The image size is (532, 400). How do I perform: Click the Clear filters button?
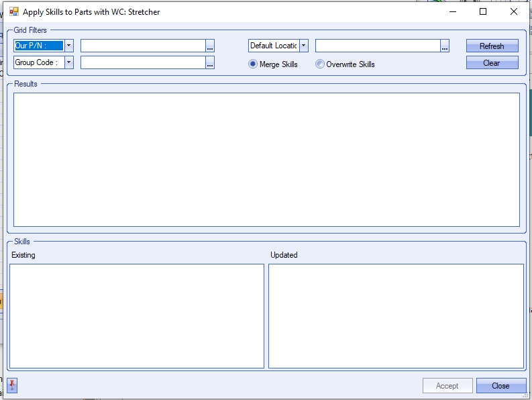(492, 63)
